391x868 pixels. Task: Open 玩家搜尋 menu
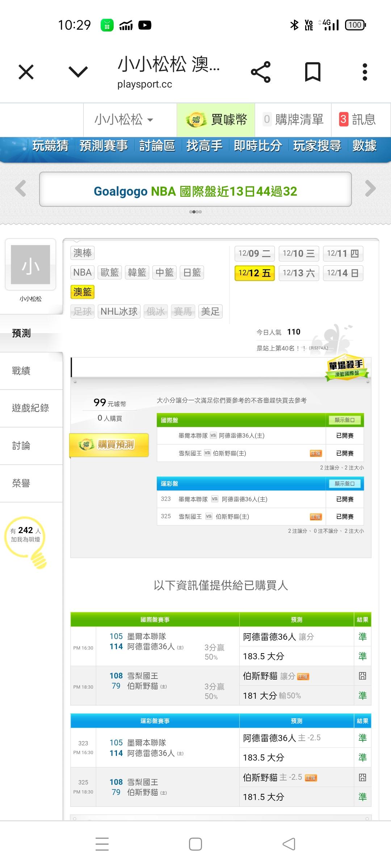pos(317,146)
